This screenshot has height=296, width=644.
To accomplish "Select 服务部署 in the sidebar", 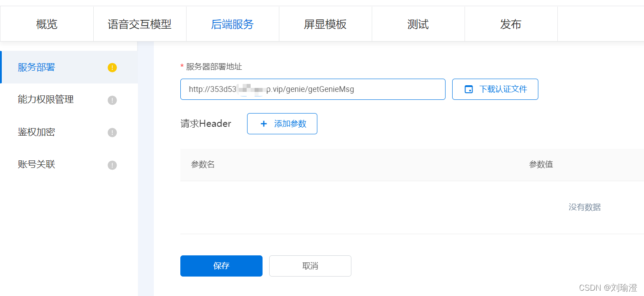I will 69,67.
